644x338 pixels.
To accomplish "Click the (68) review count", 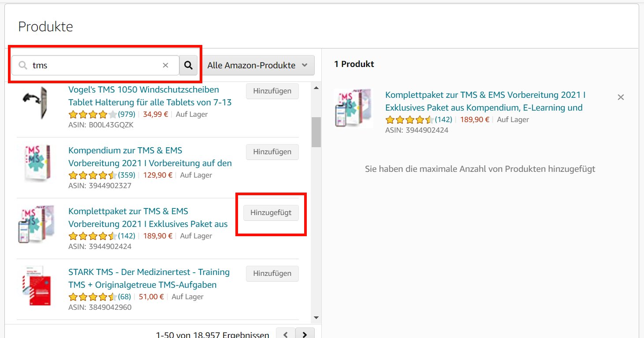I will 124,297.
